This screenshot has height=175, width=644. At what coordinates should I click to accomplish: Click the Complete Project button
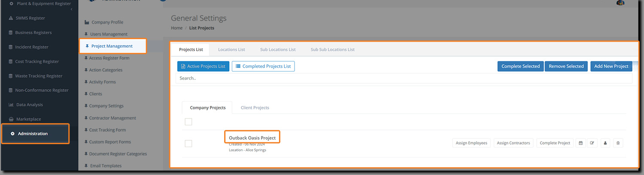(555, 143)
